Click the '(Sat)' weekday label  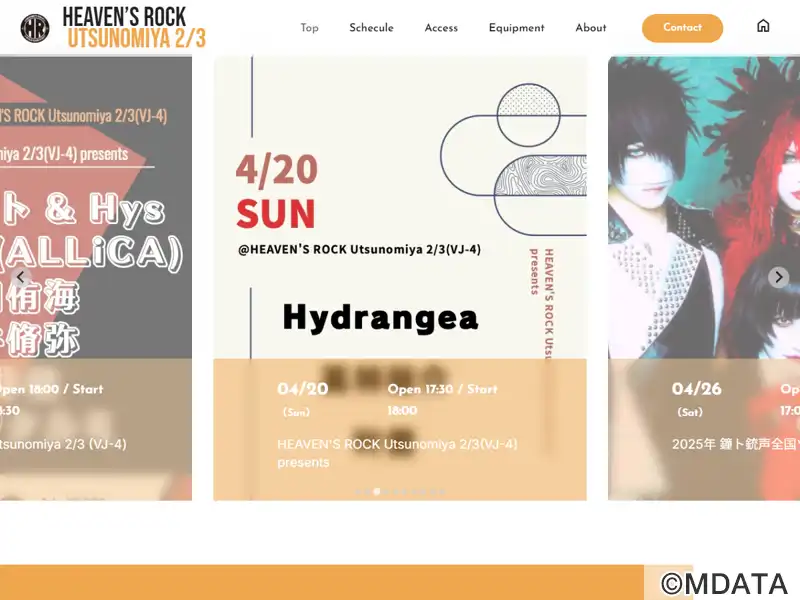(x=690, y=412)
